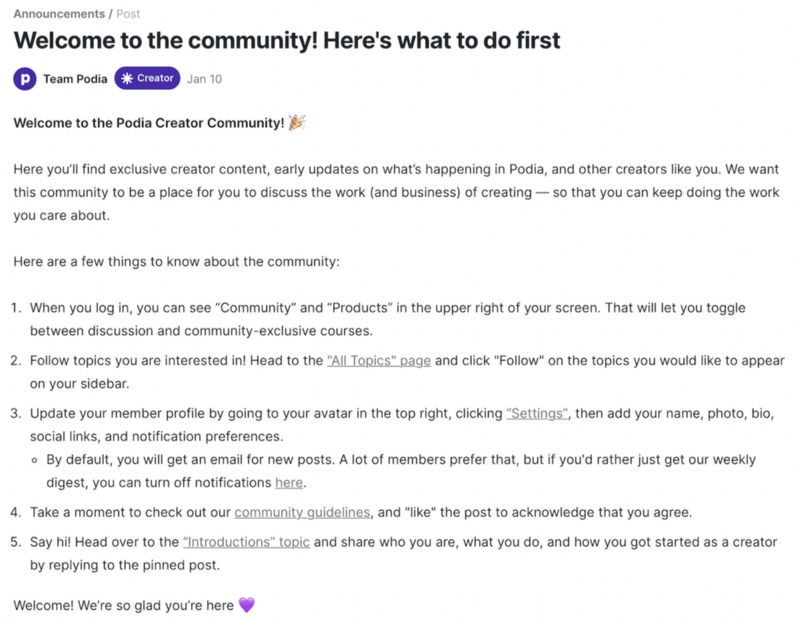Open the "Settings" link

point(537,413)
